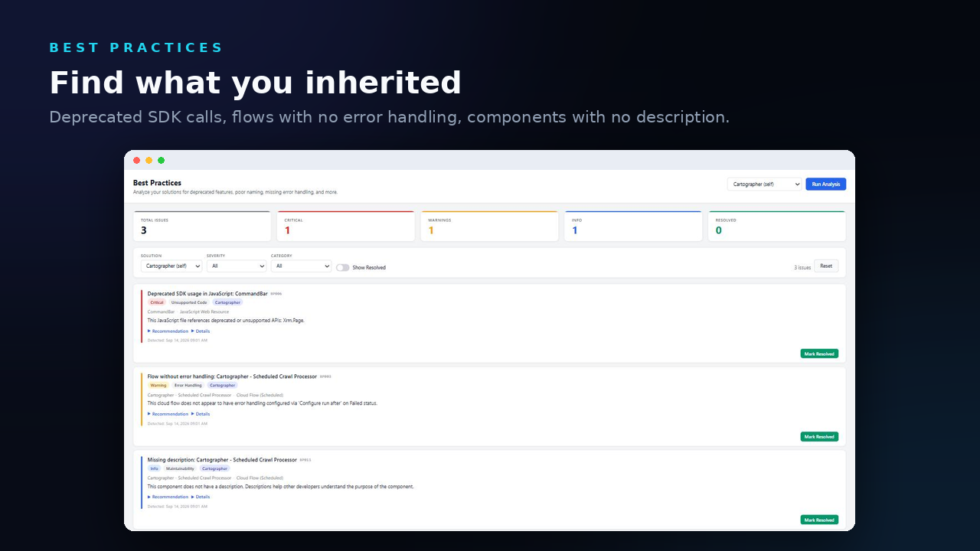Image resolution: width=980 pixels, height=551 pixels.
Task: Expand Details for Flow without error handling
Action: 201,414
